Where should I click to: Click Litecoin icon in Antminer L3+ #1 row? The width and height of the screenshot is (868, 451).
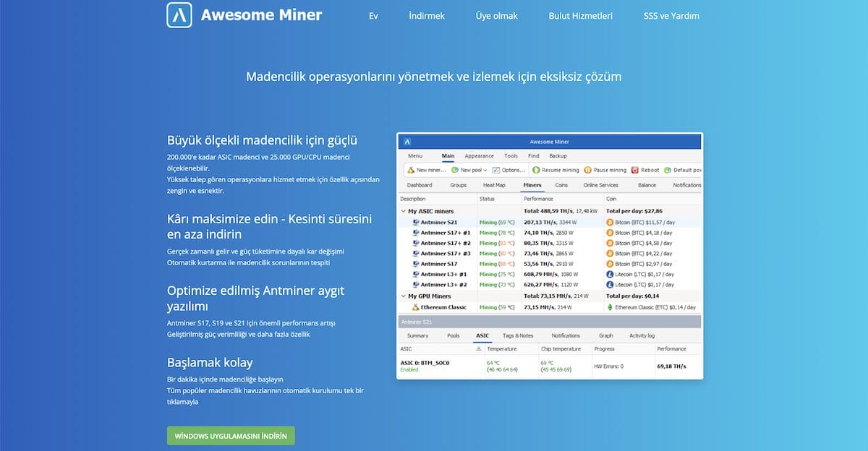pyautogui.click(x=610, y=274)
